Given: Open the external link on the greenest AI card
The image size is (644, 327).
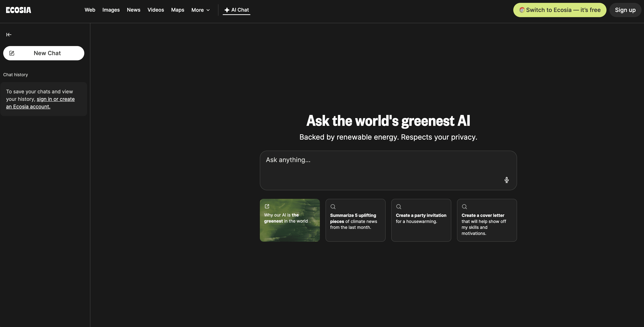Looking at the screenshot, I should [x=267, y=206].
